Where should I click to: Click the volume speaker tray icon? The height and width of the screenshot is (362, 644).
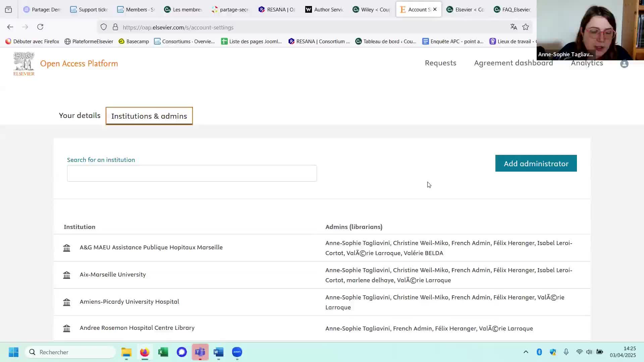click(589, 352)
